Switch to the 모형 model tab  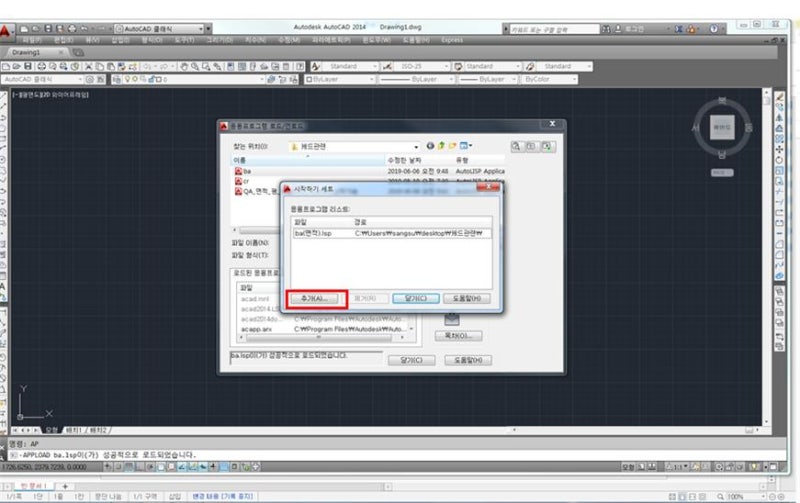tap(52, 431)
